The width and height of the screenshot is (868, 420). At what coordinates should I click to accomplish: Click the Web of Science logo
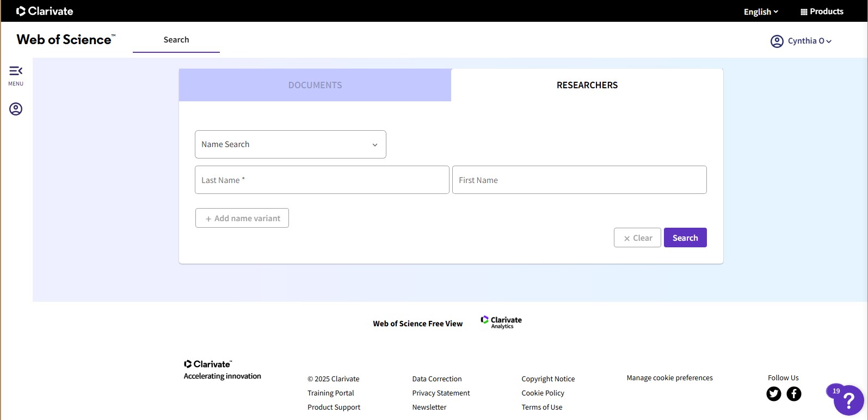coord(66,40)
